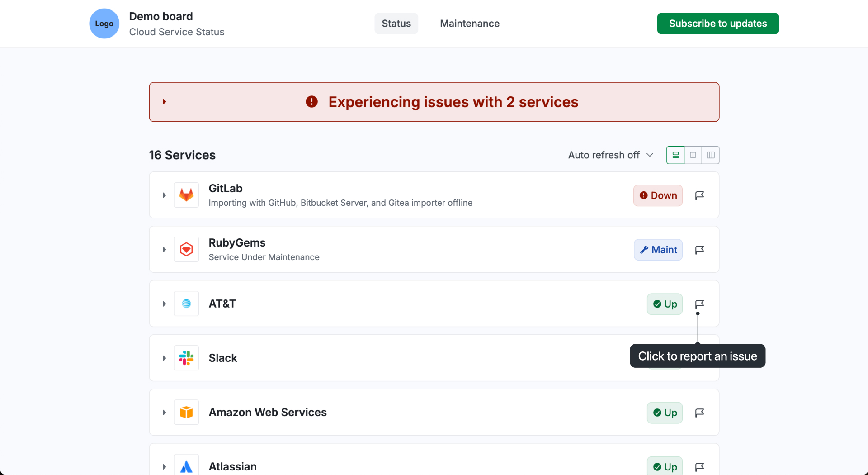Select three-column layout view
The image size is (868, 475).
(711, 155)
